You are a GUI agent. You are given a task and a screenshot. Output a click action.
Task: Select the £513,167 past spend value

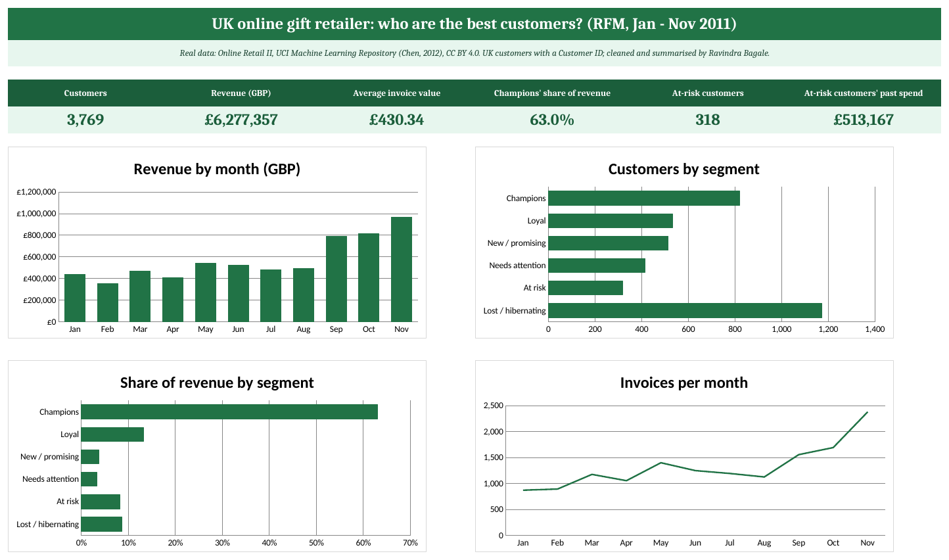click(864, 120)
